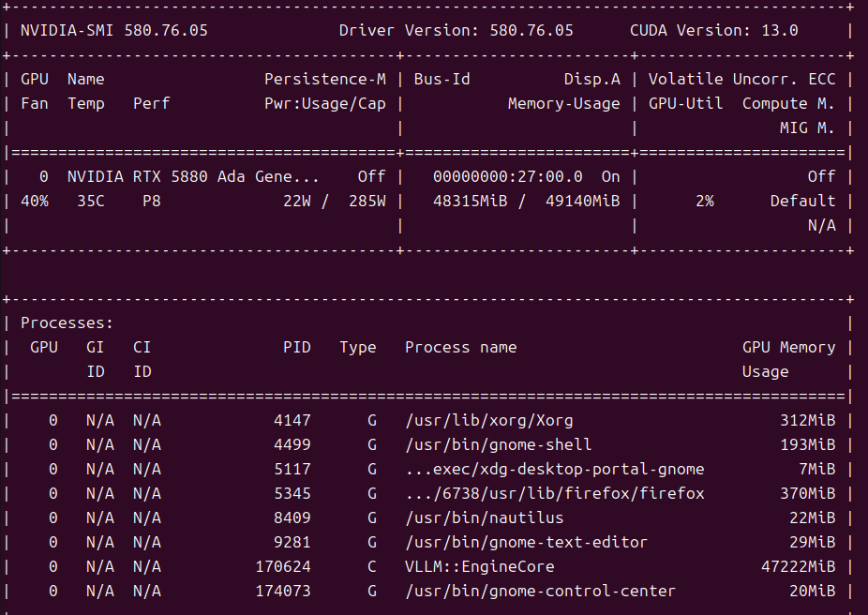Click the 2% GPU utilization value
This screenshot has width=868, height=615.
click(x=705, y=201)
